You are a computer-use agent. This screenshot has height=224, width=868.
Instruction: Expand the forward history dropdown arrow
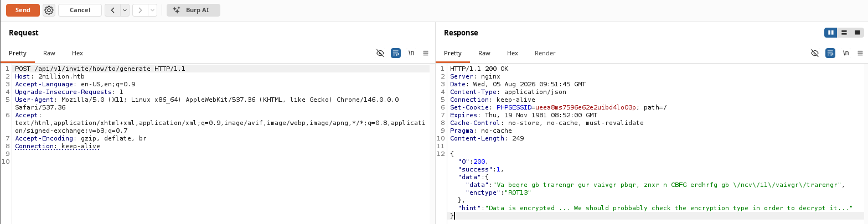(x=152, y=10)
